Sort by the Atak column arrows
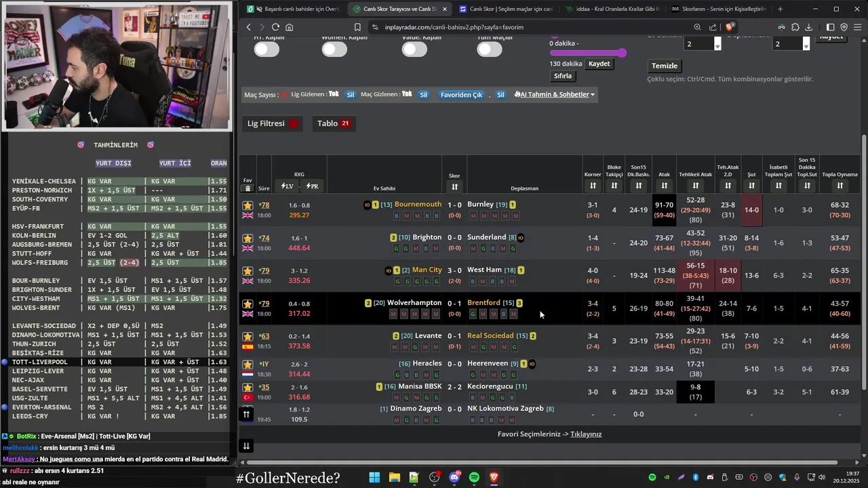868x488 pixels. pyautogui.click(x=664, y=186)
